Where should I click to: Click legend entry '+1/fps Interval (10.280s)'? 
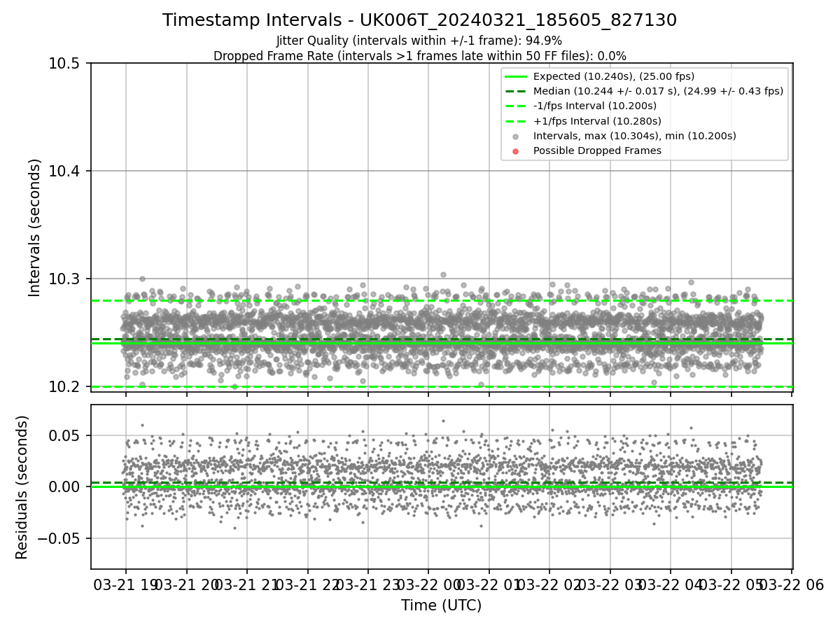(x=597, y=121)
